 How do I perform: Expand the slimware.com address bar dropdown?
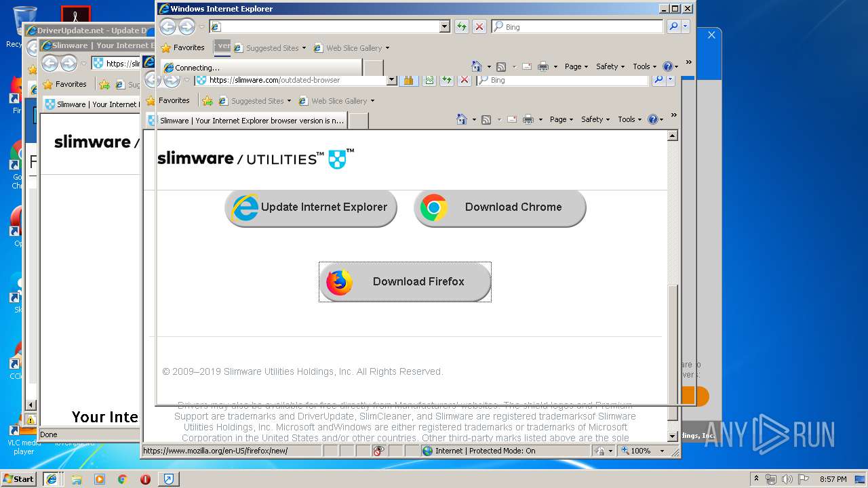tap(391, 80)
